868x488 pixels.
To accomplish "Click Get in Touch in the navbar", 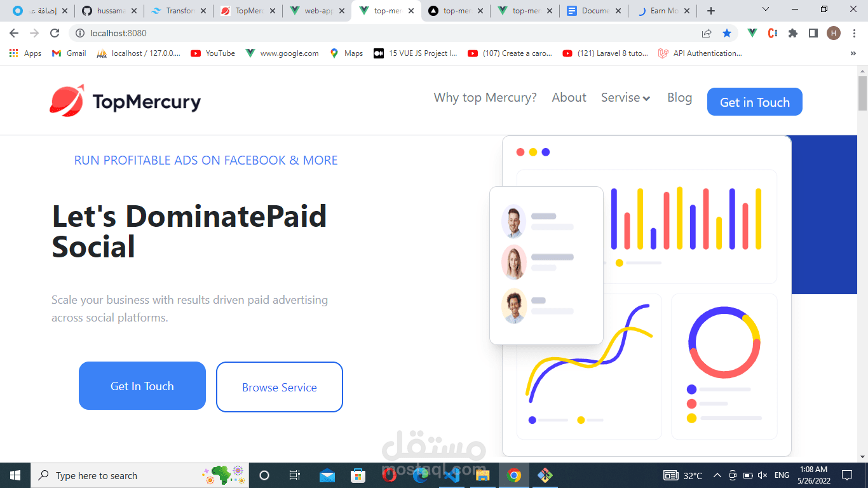I will (754, 102).
